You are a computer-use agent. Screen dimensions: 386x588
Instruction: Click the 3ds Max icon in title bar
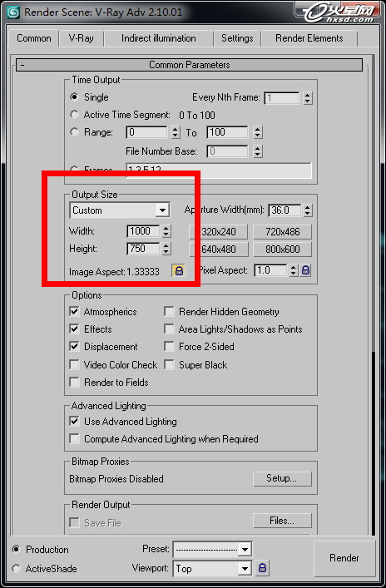(x=14, y=12)
